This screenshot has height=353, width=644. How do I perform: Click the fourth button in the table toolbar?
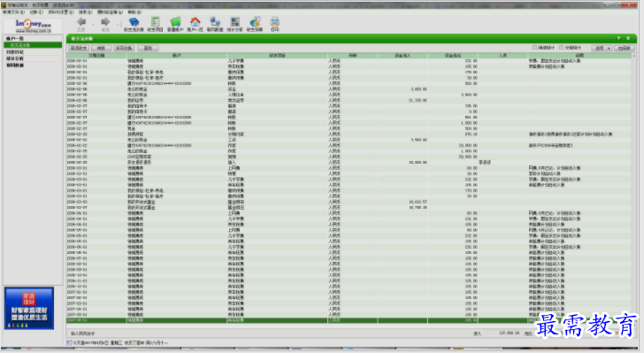click(149, 48)
